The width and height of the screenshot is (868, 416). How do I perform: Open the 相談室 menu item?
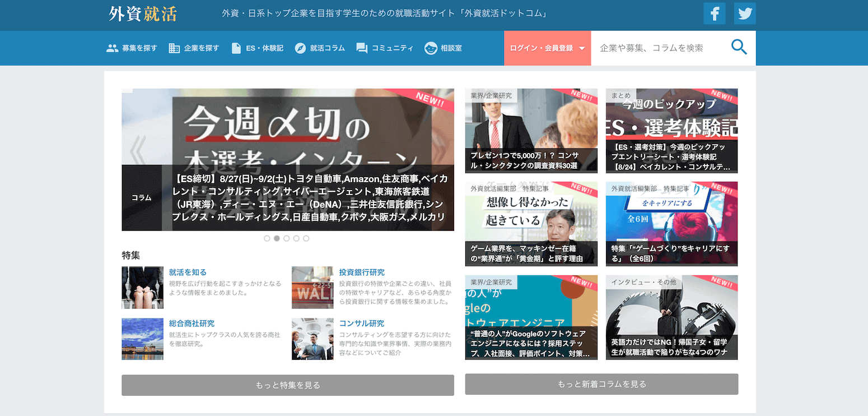(x=443, y=48)
